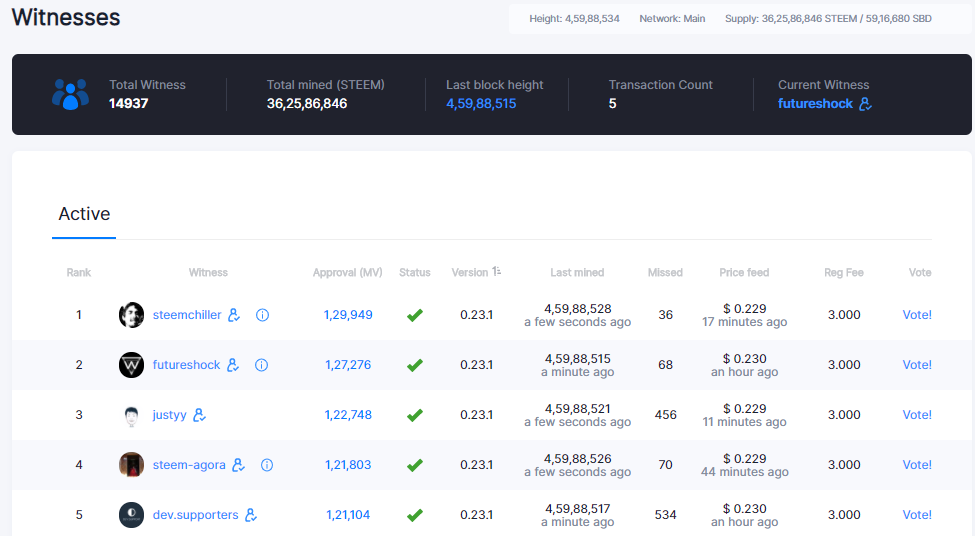Click the Network: Main text
Image resolution: width=975 pixels, height=536 pixels.
pos(672,19)
